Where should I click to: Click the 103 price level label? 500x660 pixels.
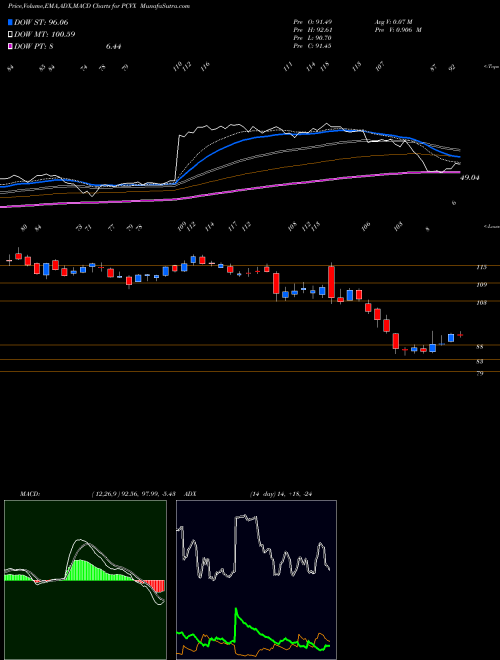pos(481,302)
